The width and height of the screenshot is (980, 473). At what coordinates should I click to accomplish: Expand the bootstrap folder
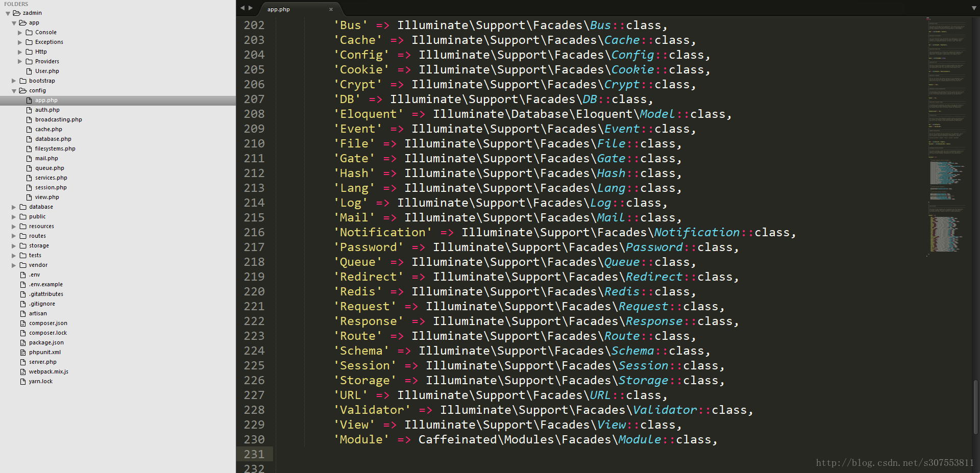tap(14, 81)
